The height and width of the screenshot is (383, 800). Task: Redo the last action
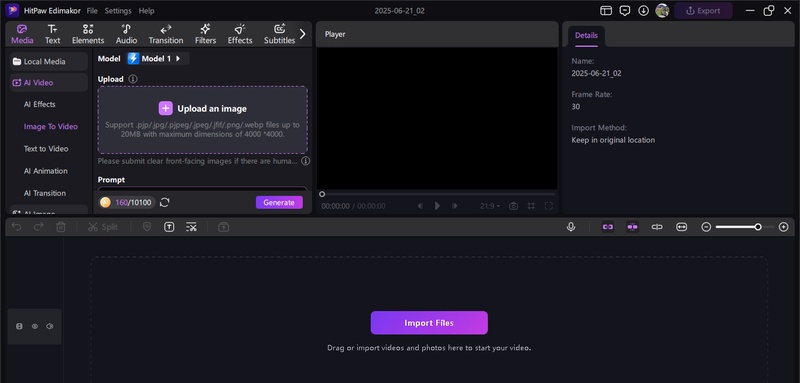coord(38,227)
